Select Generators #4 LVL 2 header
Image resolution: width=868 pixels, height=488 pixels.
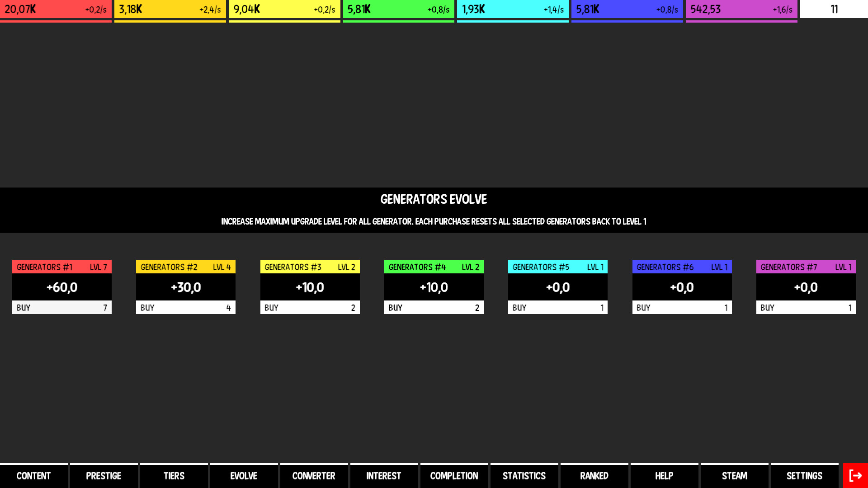click(x=434, y=267)
